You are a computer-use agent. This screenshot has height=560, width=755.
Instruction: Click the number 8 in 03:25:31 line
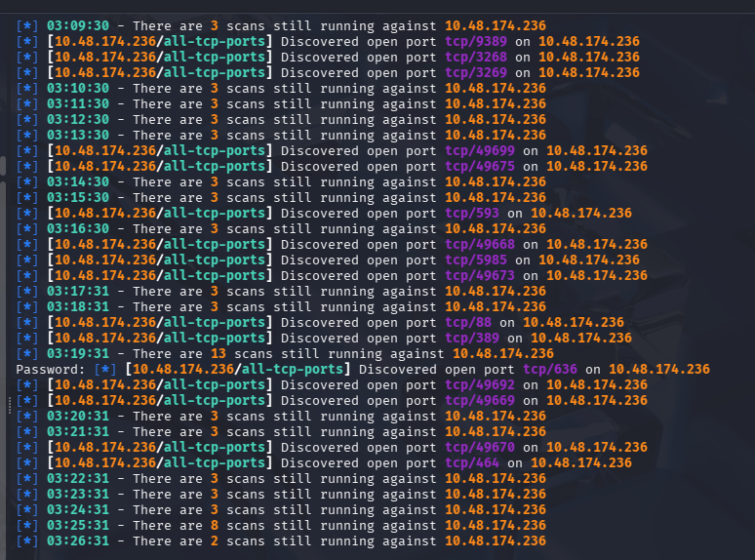[214, 526]
